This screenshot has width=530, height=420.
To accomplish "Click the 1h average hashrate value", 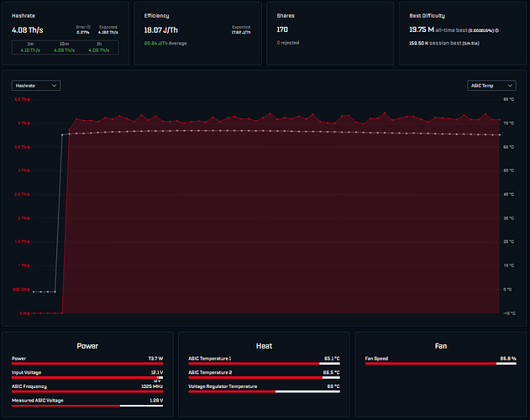I will 99,50.
